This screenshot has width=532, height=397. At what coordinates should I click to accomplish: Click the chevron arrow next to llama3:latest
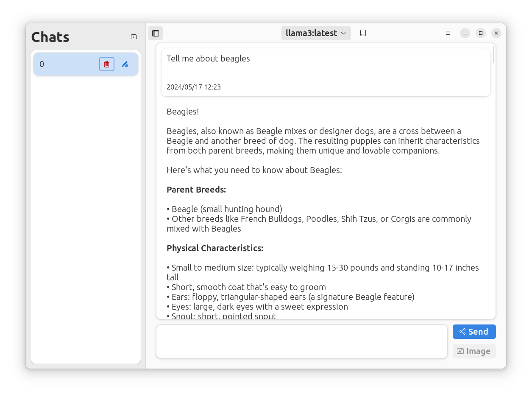pyautogui.click(x=343, y=33)
